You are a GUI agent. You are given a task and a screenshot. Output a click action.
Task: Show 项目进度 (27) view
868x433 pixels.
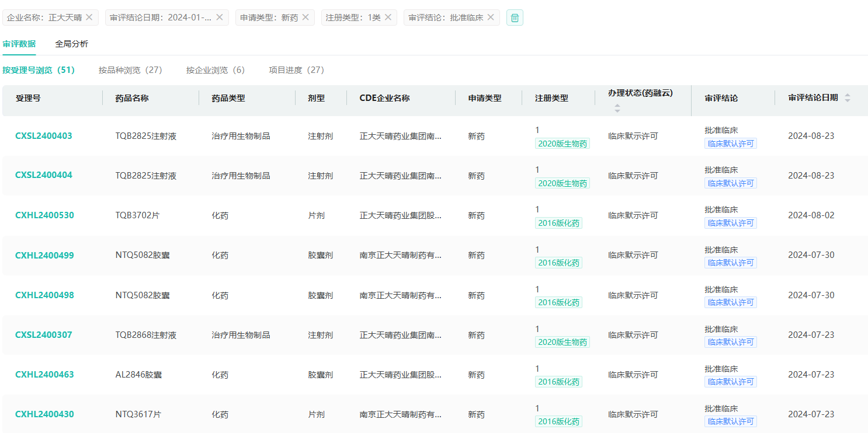coord(296,70)
